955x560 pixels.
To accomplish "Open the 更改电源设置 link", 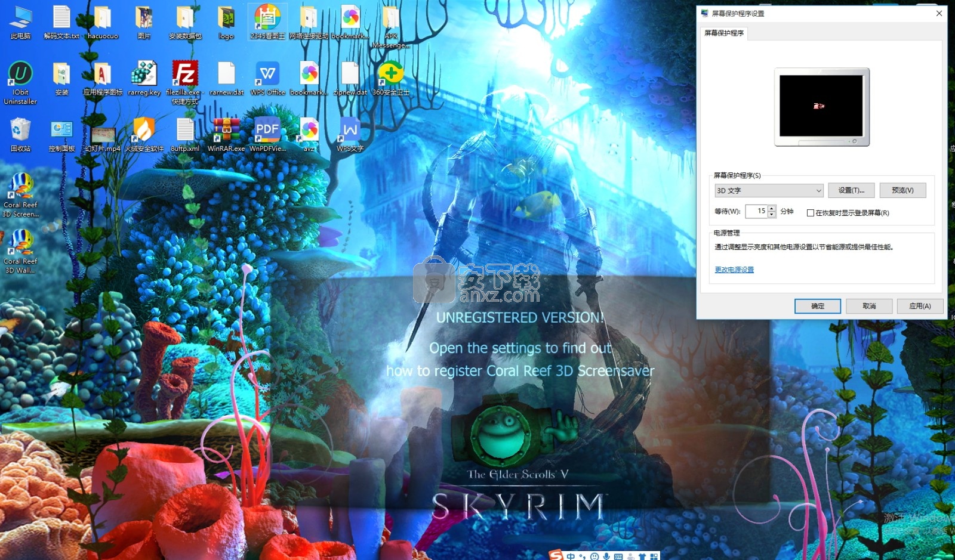I will (x=734, y=270).
